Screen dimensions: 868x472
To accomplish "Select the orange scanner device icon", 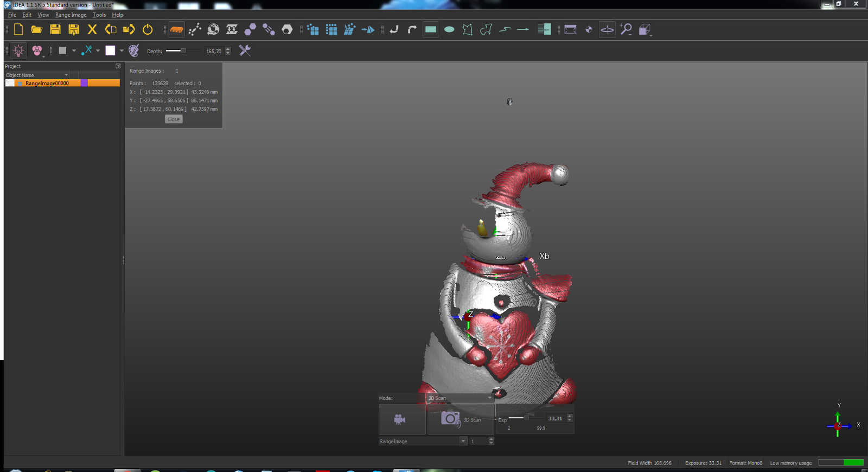I will [x=176, y=29].
